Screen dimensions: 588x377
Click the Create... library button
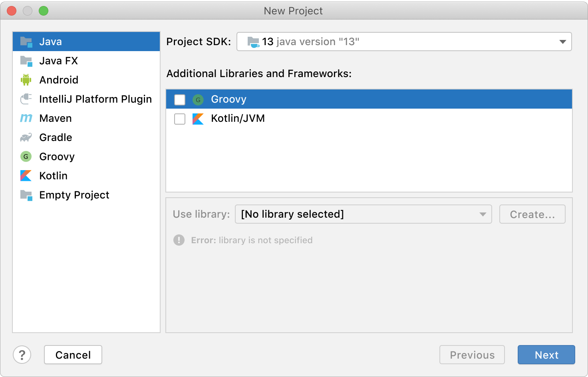point(532,214)
